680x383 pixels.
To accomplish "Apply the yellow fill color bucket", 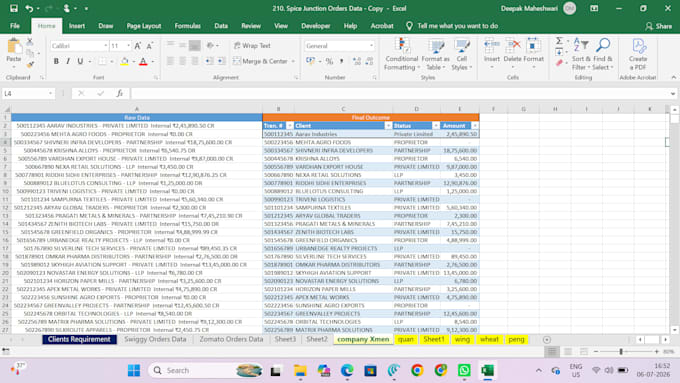I will click(124, 62).
